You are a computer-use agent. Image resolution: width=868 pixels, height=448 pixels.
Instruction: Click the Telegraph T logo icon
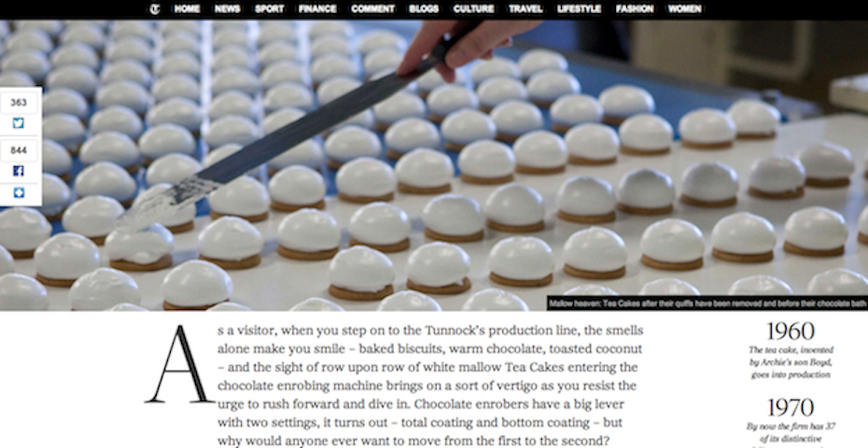click(155, 8)
